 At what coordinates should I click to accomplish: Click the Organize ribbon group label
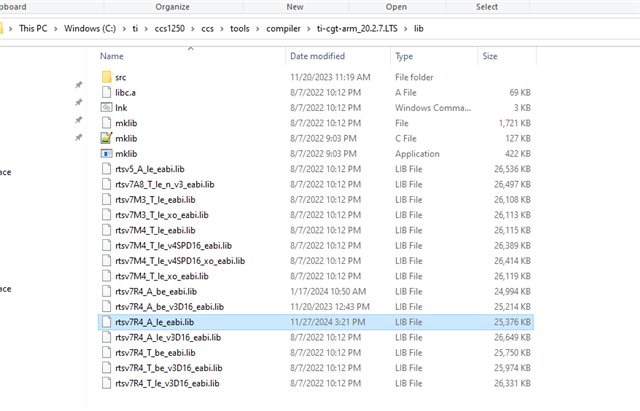(172, 7)
